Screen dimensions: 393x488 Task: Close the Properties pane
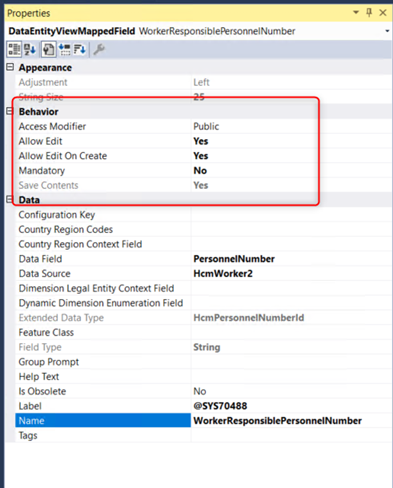383,13
